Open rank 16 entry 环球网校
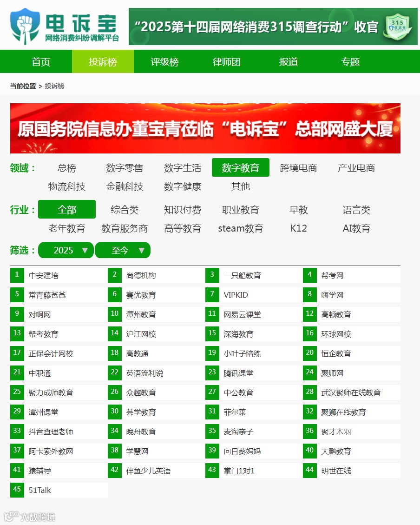Screen dimensions: 420x525 click(352, 334)
